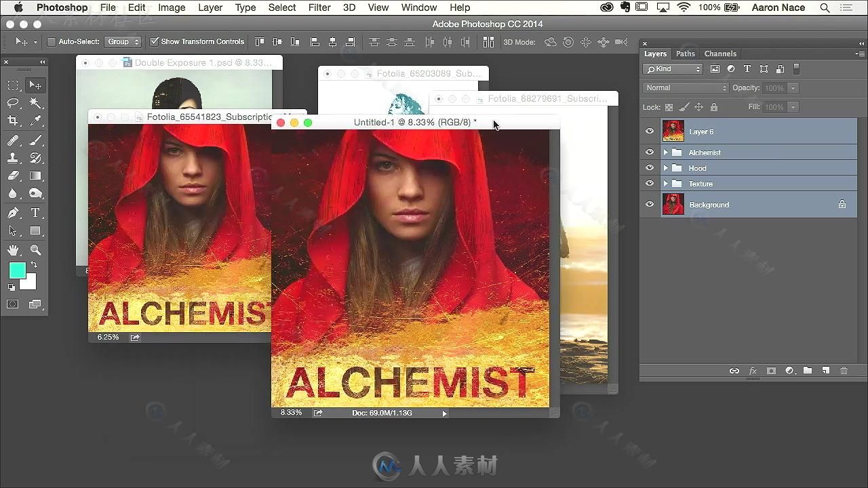Hide the Texture group visibility
Screen dimensions: 868x488
pos(650,184)
